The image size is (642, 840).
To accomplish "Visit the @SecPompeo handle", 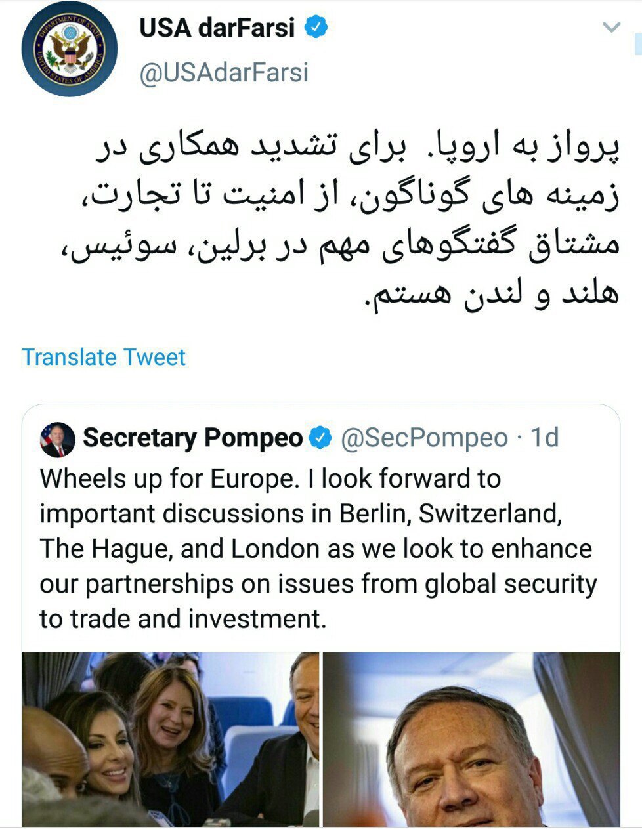I will (x=424, y=438).
